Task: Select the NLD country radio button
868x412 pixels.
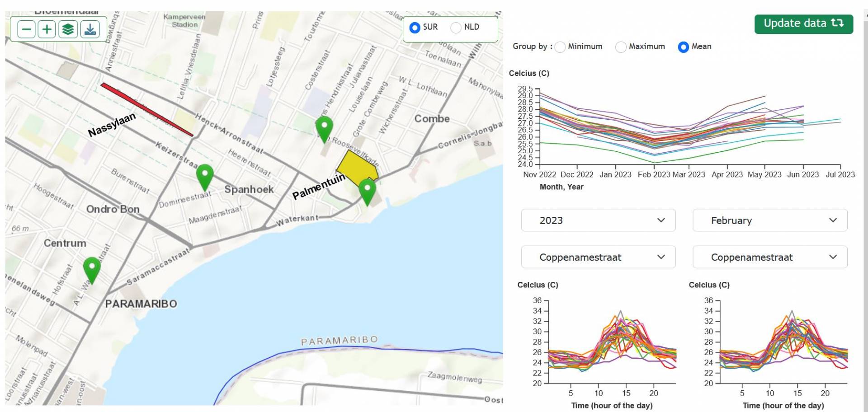Action: tap(456, 28)
